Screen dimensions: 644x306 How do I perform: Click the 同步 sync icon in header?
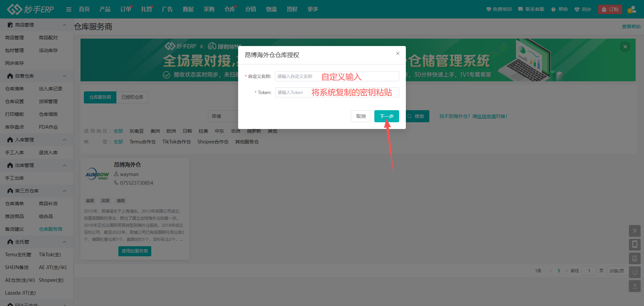coord(577,9)
